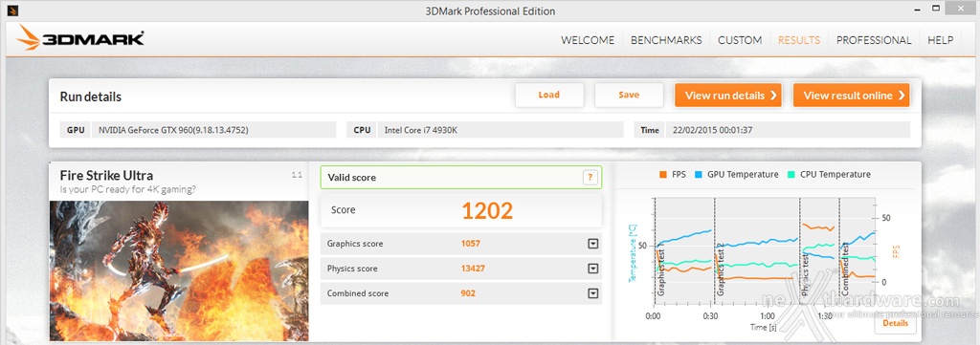Click the Fire Strike Ultra artwork thumbnail

pos(179,270)
